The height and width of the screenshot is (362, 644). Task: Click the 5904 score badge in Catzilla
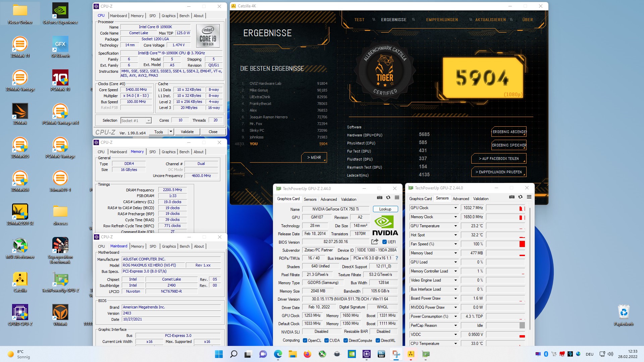click(483, 77)
